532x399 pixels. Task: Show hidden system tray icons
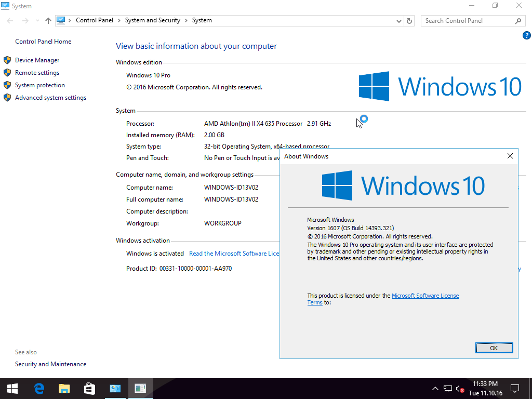435,389
